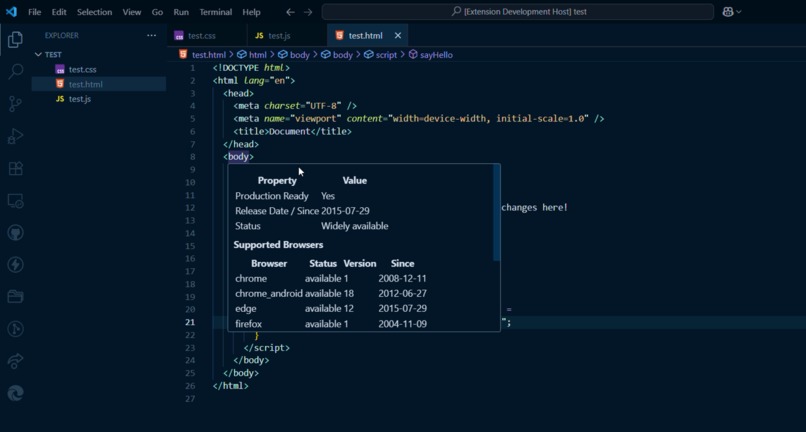The width and height of the screenshot is (806, 432).
Task: Open the Extensions view
Action: [15, 168]
